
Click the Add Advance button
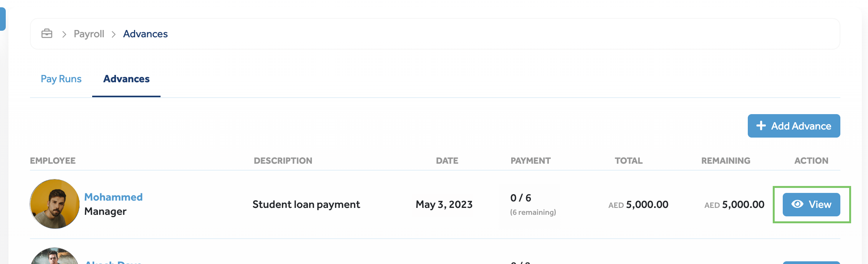coord(793,126)
